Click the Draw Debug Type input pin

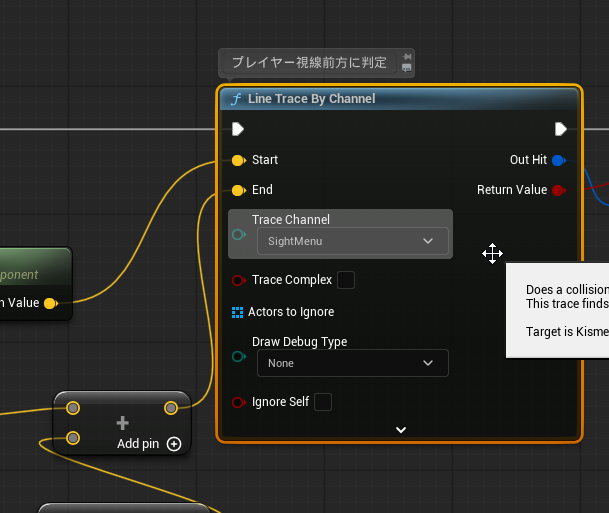[x=238, y=356]
